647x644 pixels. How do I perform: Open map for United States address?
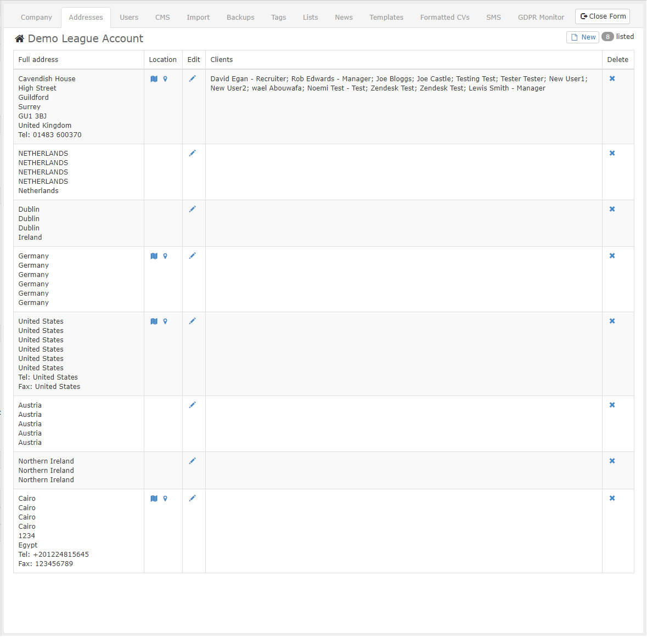click(154, 321)
